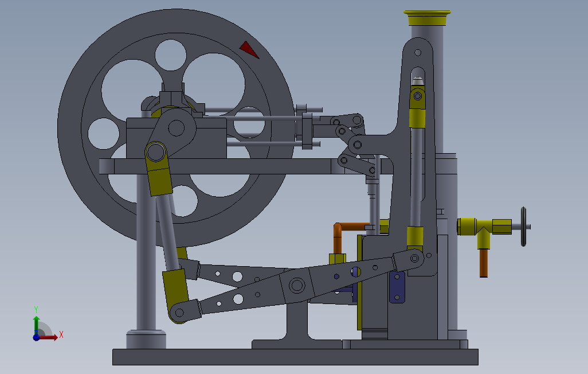Click the red X axis arrow of triad
Screen dimensions: 588x374
(49, 337)
